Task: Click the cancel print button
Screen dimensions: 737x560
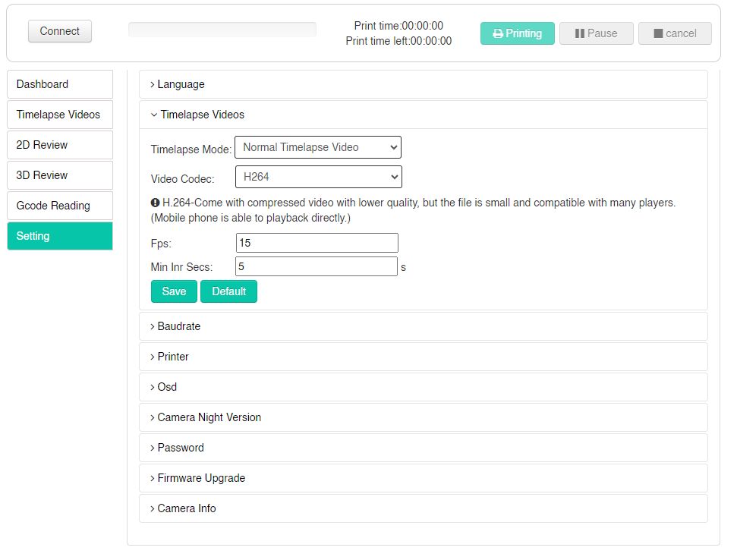Action: 675,33
